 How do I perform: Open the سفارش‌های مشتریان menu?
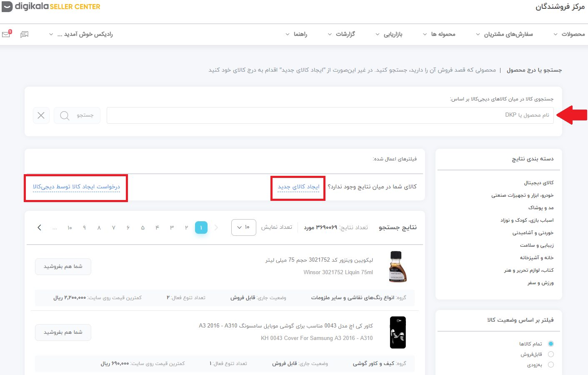coord(504,34)
